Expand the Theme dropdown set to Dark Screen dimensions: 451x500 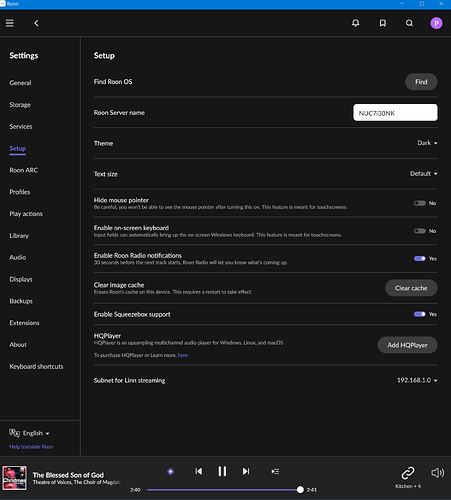[427, 143]
